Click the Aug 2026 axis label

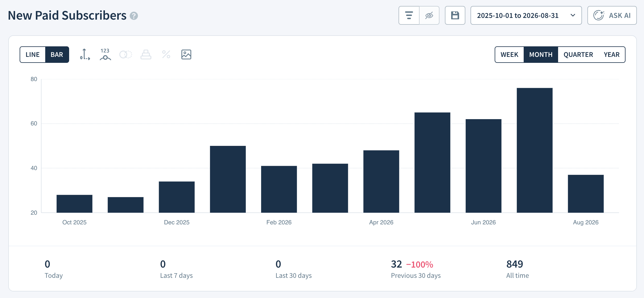[586, 222]
